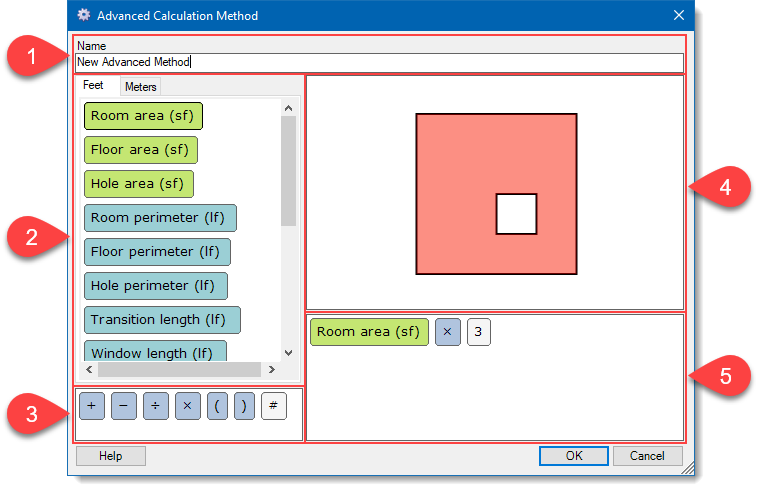Select Room area (sf) in the variables list
The width and height of the screenshot is (760, 491).
coord(143,116)
